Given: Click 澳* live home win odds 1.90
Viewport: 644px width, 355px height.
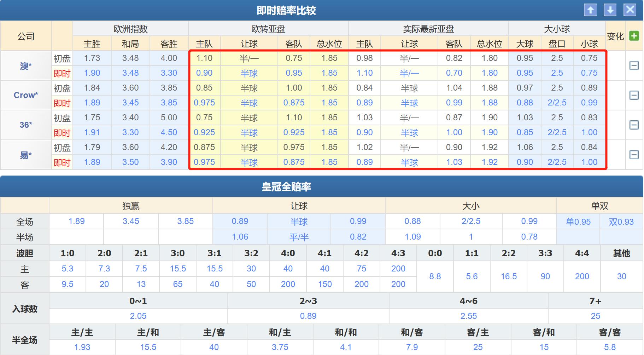Looking at the screenshot, I should 93,73.
